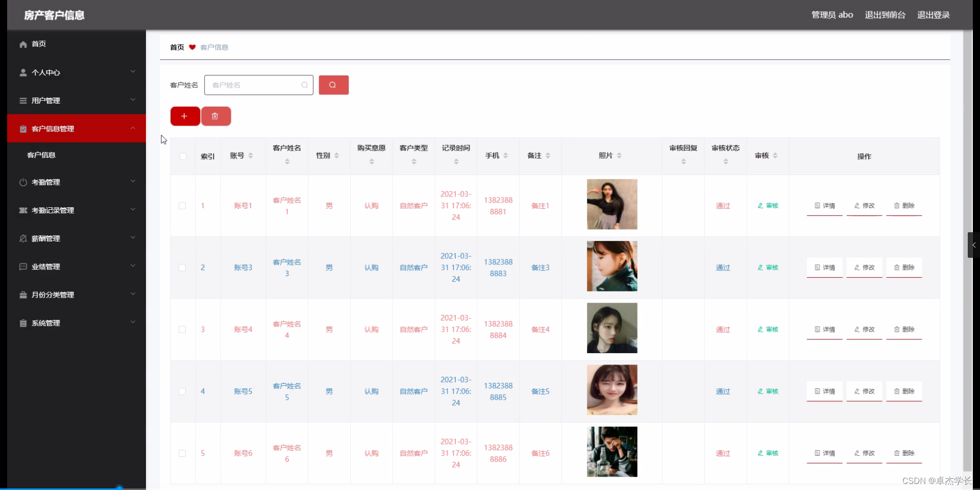This screenshot has width=980, height=490.
Task: Click 退出到前台 in the top bar
Action: coord(885,15)
